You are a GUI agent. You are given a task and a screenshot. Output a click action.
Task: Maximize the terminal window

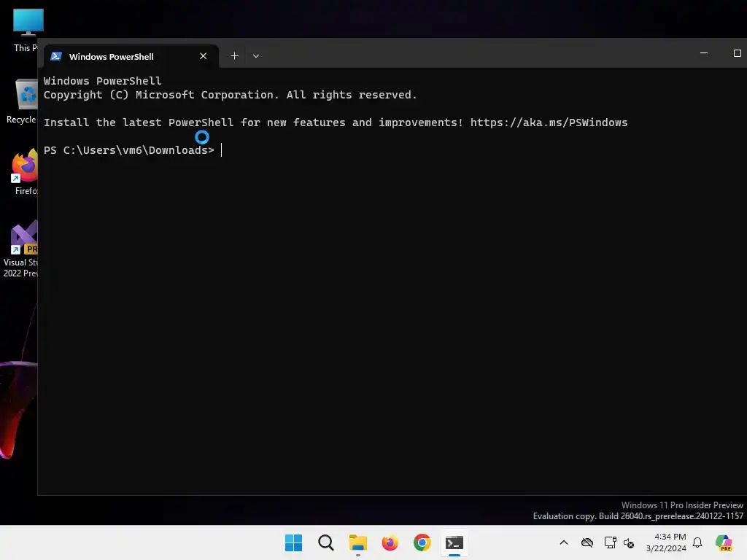click(x=737, y=53)
